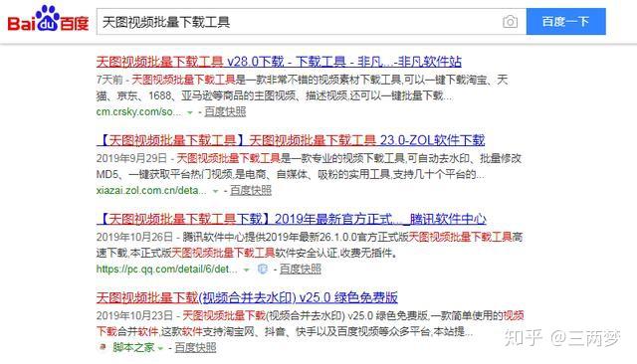Screen dimensions: 637x364
Task: Click the 脚本之家 site favicon
Action: (103, 347)
